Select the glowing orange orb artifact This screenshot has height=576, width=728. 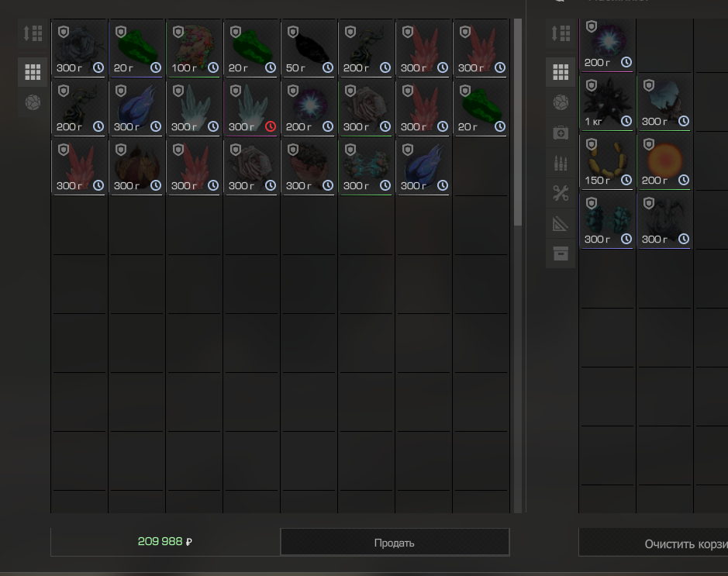pyautogui.click(x=665, y=161)
